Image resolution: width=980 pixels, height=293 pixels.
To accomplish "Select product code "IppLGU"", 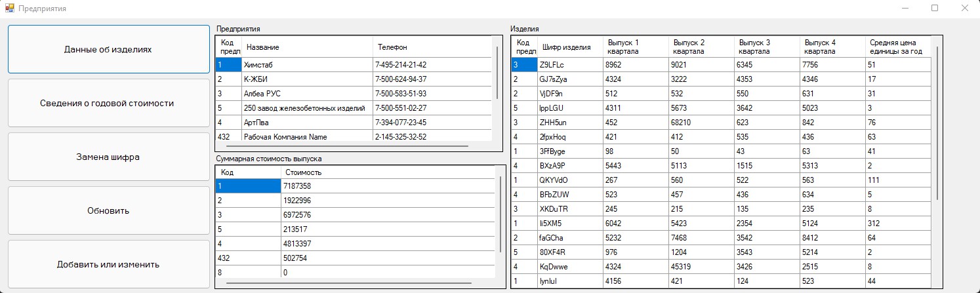I will point(570,108).
